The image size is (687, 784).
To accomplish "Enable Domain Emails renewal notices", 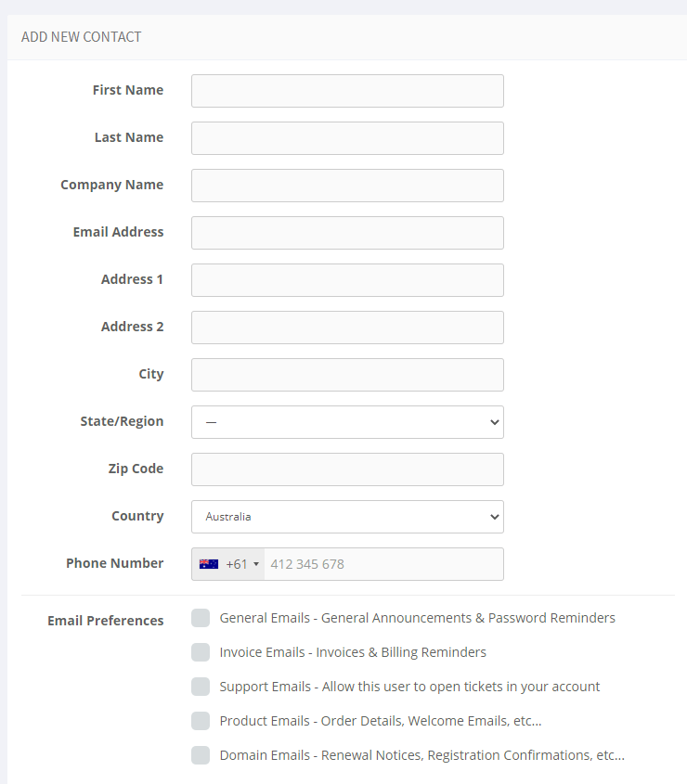I will click(201, 754).
